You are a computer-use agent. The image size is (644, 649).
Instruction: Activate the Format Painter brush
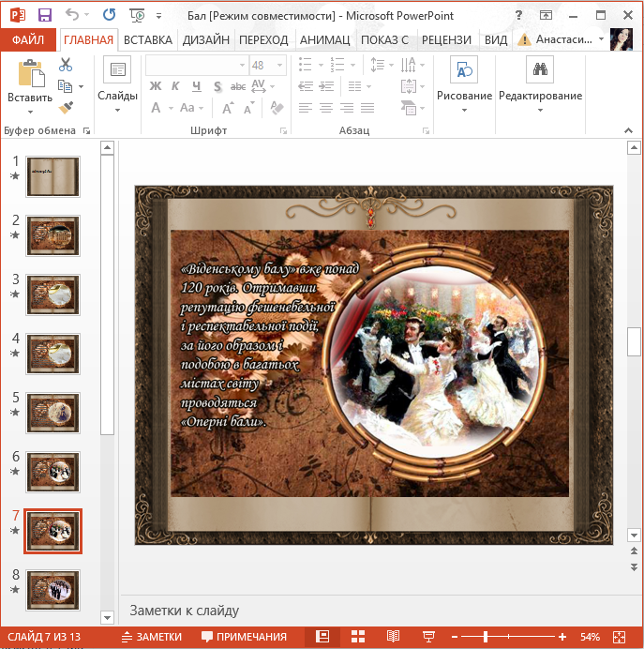tap(66, 108)
